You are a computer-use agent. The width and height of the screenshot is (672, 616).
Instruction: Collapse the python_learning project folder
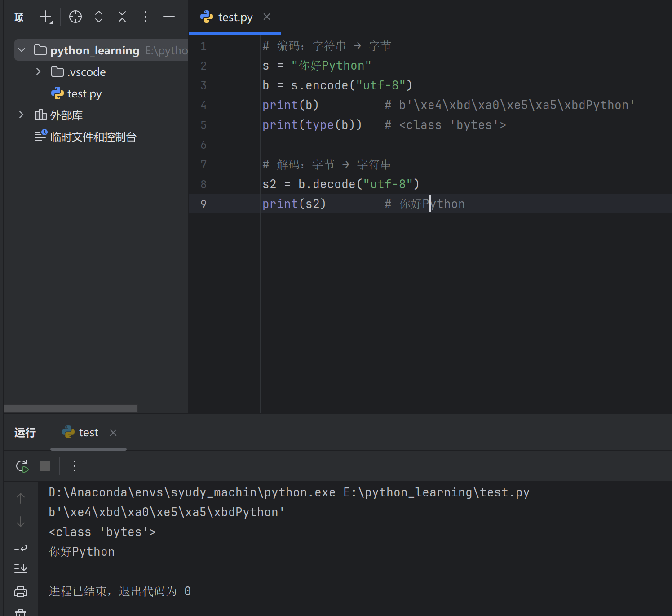pyautogui.click(x=22, y=50)
